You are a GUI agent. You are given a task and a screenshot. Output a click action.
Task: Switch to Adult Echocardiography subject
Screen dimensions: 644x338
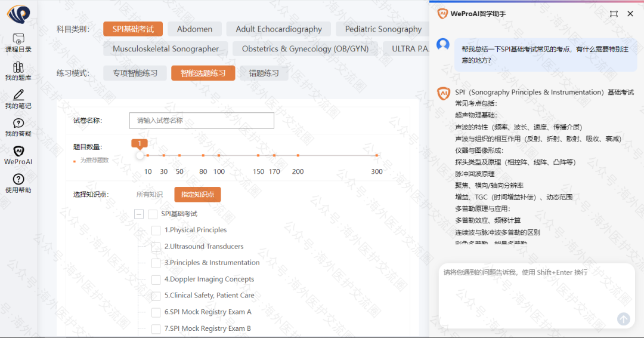[x=278, y=29]
